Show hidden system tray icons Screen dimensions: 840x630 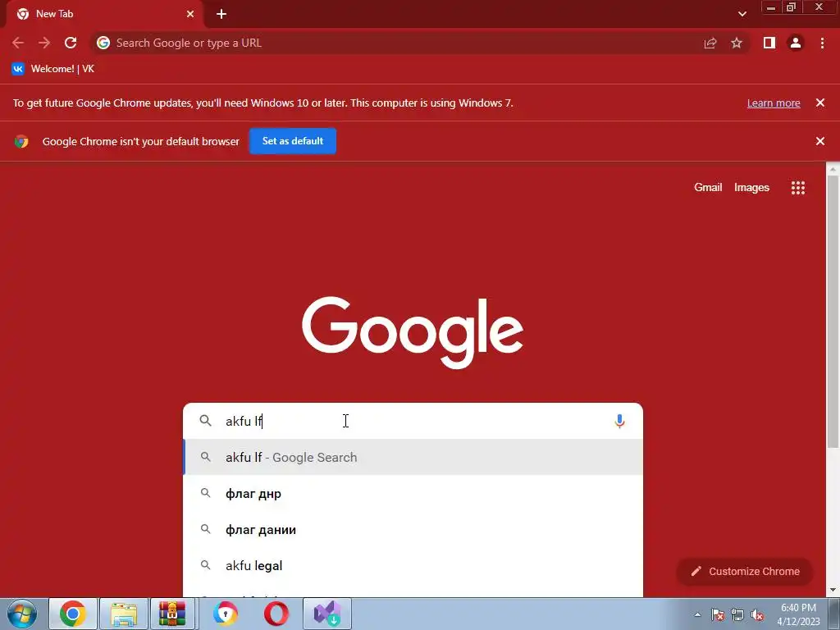click(x=697, y=614)
